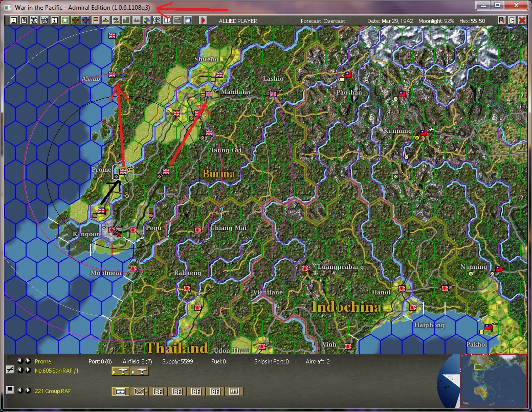The height and width of the screenshot is (412, 532).
Task: Click the 'Moonlight: 92%' readout
Action: [x=436, y=21]
